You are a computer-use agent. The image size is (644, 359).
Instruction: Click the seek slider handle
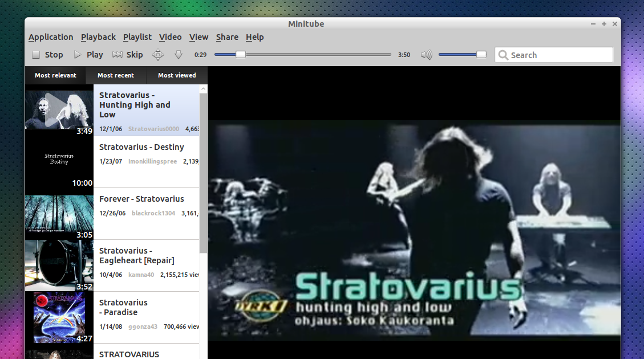pos(241,55)
